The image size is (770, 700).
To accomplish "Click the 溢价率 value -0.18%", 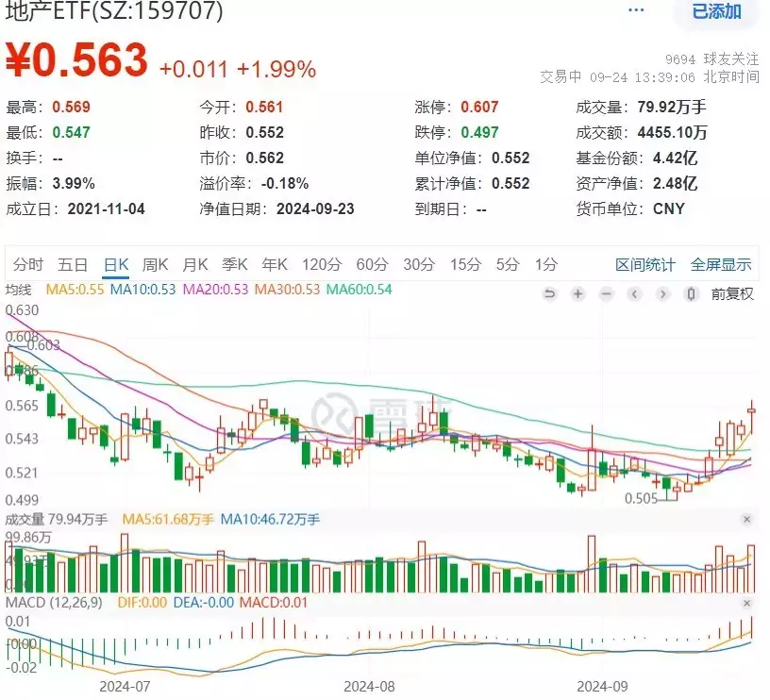I will coord(285,184).
